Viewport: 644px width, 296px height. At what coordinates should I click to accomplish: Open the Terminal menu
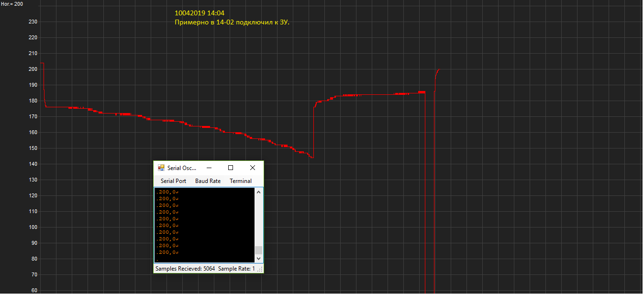[241, 181]
